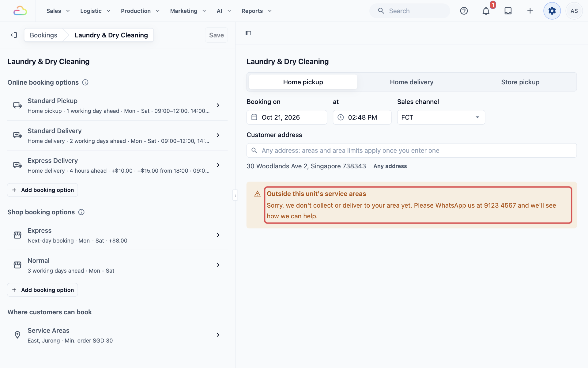Open the Service Areas chevron

click(218, 335)
